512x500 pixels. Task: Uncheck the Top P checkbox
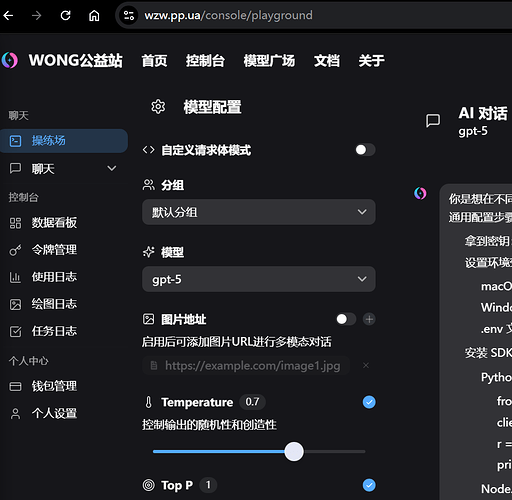[369, 485]
